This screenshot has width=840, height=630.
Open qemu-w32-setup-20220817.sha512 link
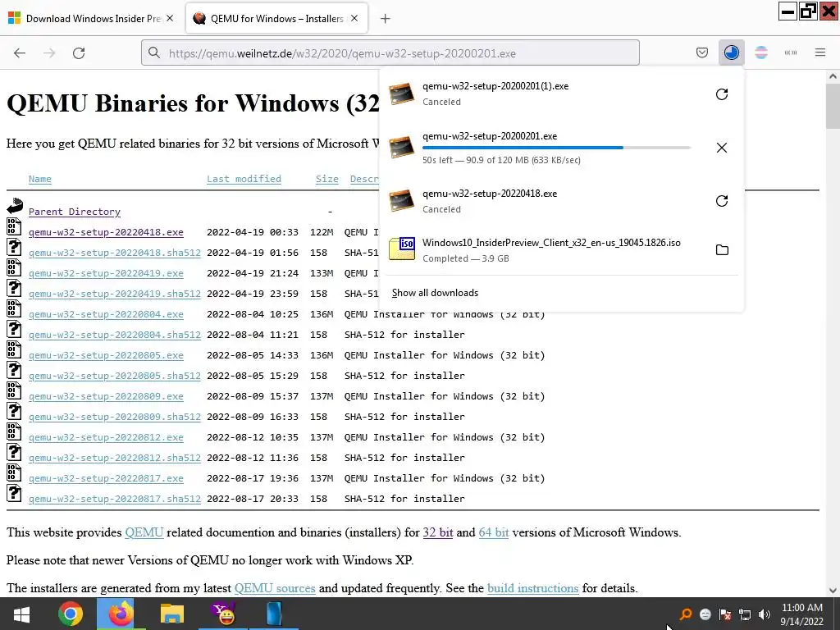point(115,499)
